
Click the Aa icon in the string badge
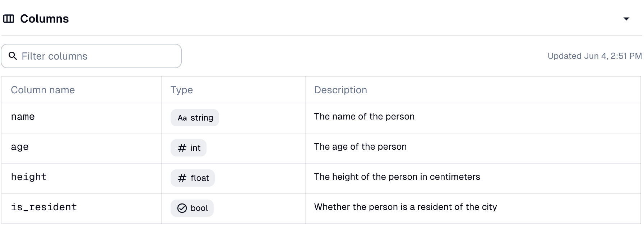(x=182, y=117)
